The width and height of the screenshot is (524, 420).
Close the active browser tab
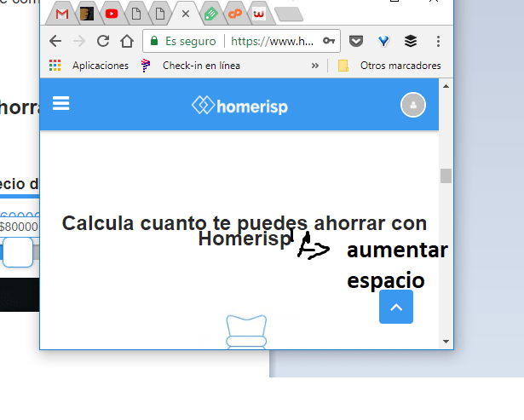coord(186,14)
